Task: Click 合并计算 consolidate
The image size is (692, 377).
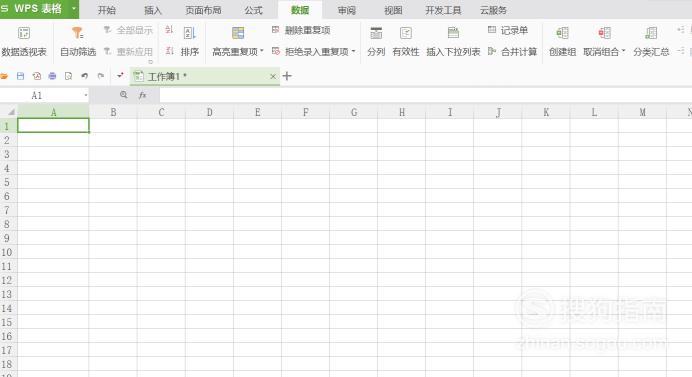Action: pyautogui.click(x=512, y=52)
